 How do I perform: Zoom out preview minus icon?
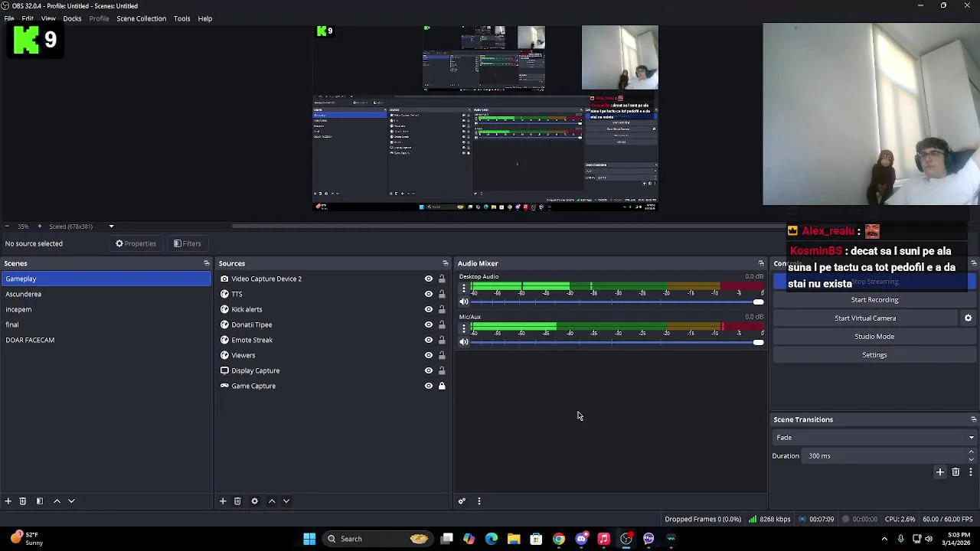7,227
